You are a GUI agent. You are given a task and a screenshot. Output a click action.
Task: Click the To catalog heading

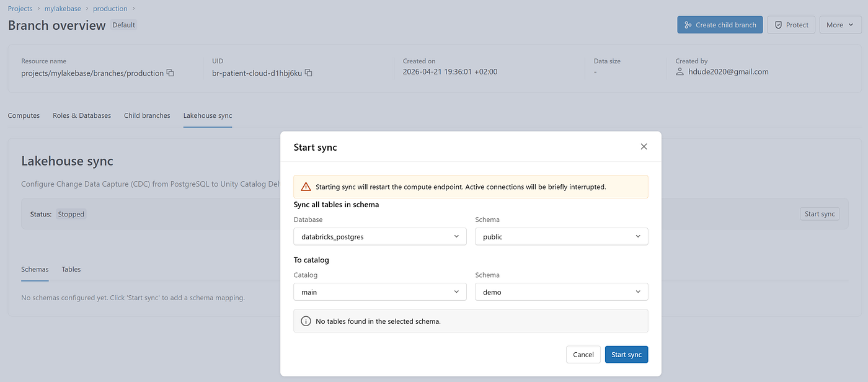(311, 260)
